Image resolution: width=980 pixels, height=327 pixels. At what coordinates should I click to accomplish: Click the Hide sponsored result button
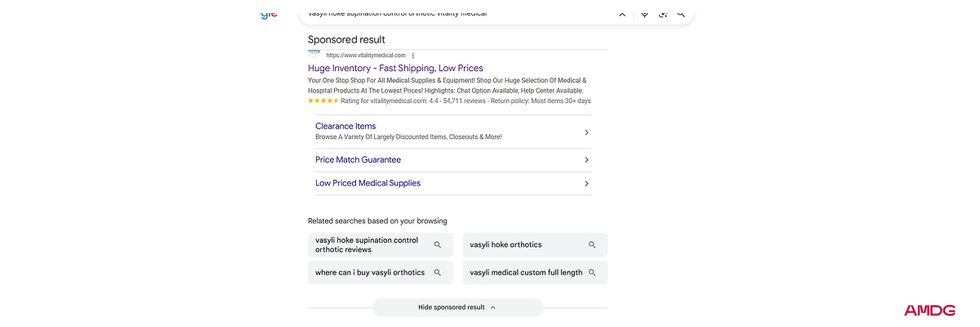tap(457, 307)
